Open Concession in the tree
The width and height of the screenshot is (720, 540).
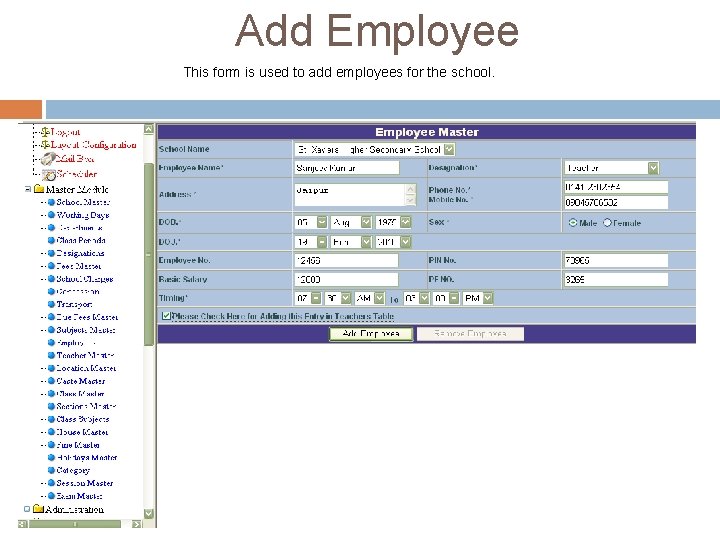pos(78,292)
